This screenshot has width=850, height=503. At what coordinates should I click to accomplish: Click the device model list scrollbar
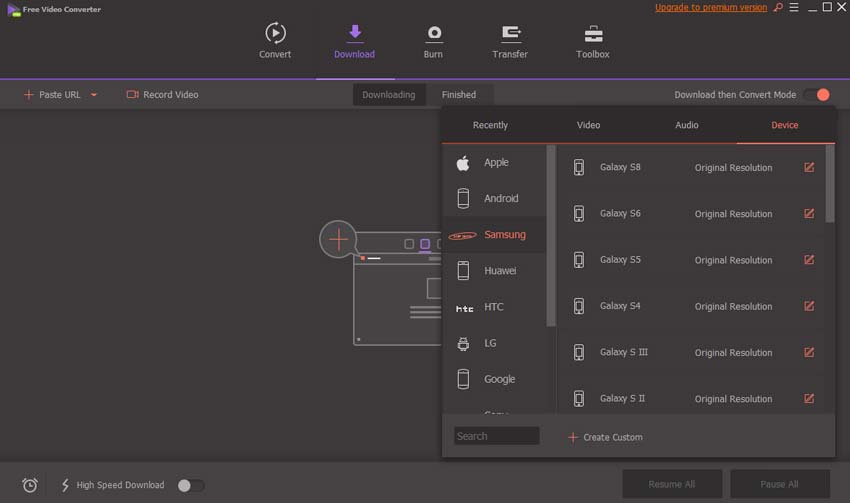pyautogui.click(x=829, y=183)
